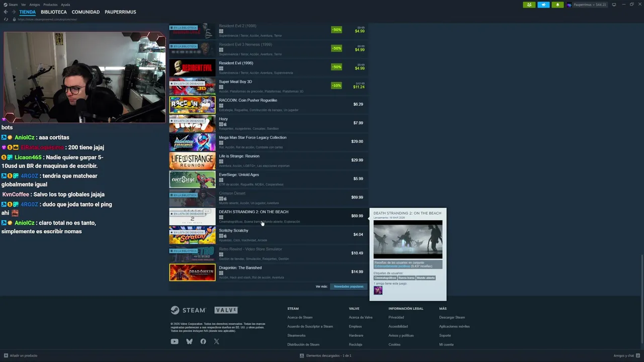Switch to Big Picture mode icon
Screen dimensions: 644x362
[x=614, y=5]
